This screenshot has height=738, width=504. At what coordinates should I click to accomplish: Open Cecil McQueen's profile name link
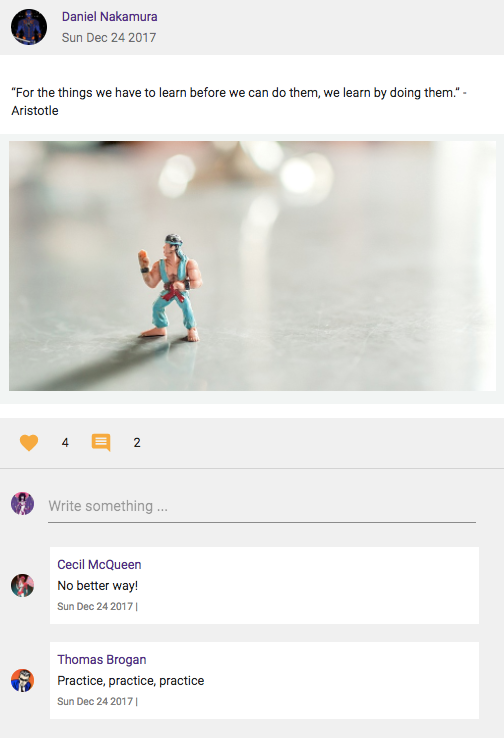(x=99, y=564)
